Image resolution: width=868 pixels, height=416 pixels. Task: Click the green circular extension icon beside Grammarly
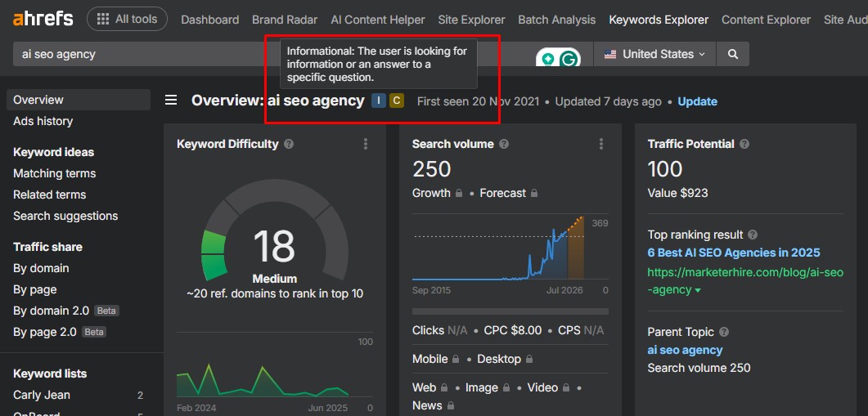548,58
